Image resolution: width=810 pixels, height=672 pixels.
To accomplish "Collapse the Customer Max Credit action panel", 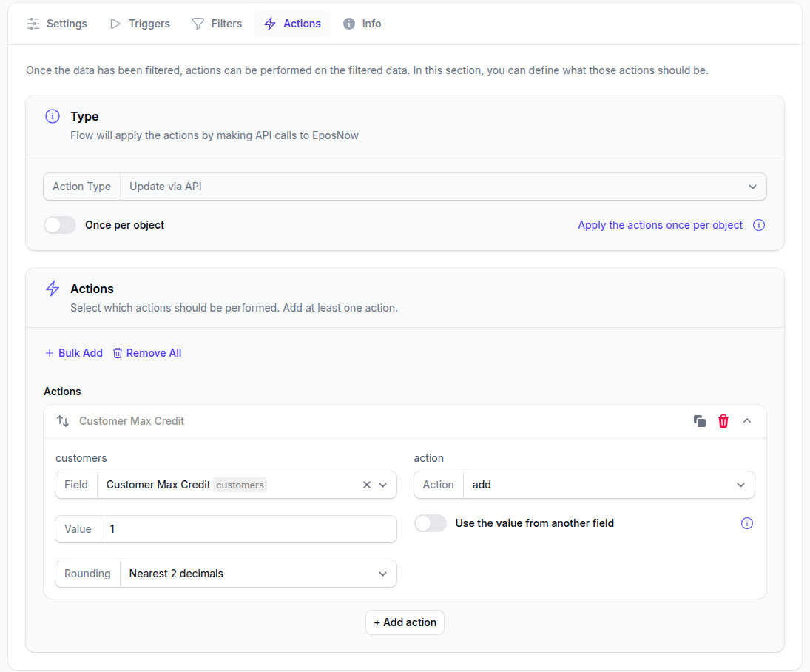I will point(747,421).
